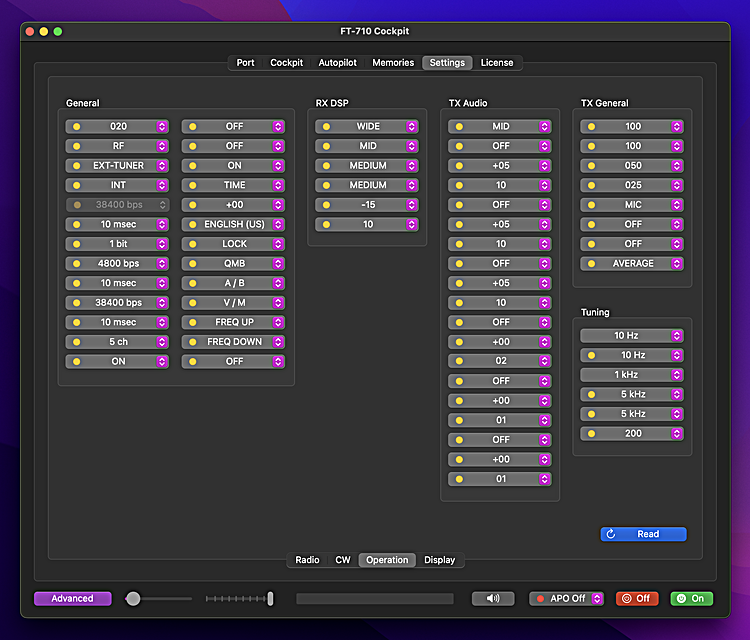Click the FT-710 Cockpit window title

point(375,31)
